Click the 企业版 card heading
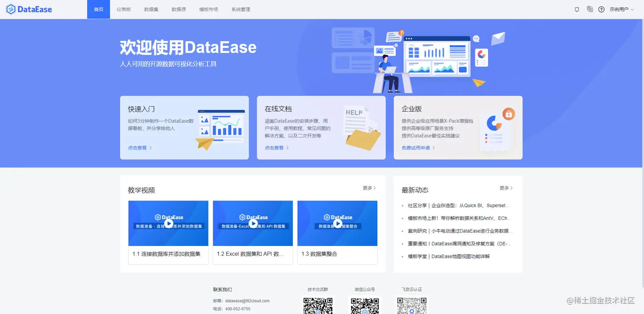Image resolution: width=644 pixels, height=314 pixels. pos(412,109)
